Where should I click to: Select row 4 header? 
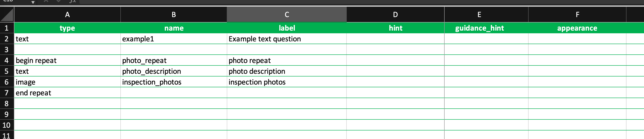coord(7,60)
